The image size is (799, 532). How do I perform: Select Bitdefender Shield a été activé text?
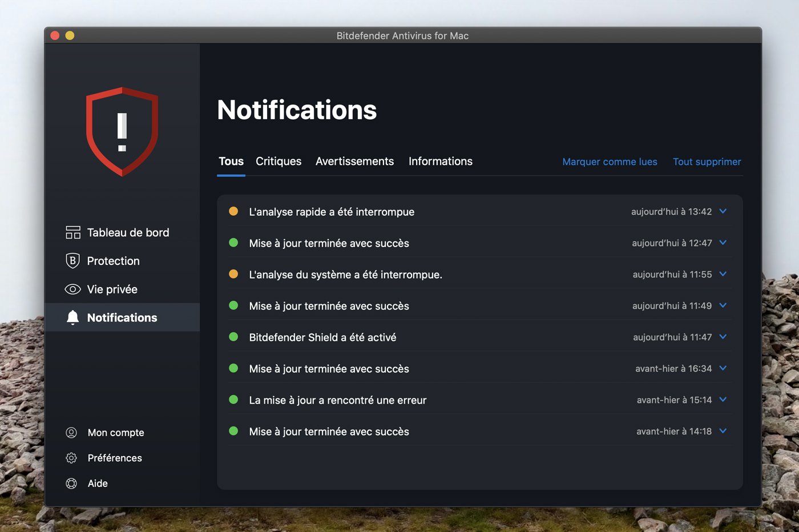click(322, 337)
